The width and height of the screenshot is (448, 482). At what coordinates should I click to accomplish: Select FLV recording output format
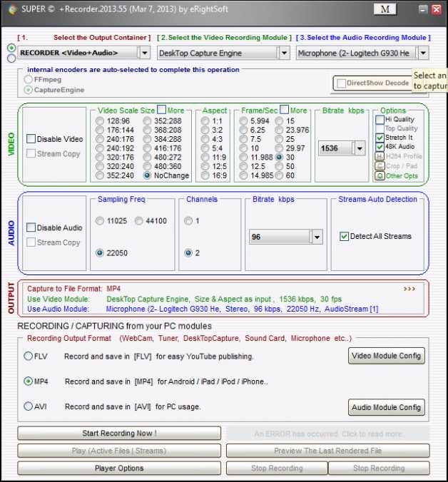click(x=29, y=356)
